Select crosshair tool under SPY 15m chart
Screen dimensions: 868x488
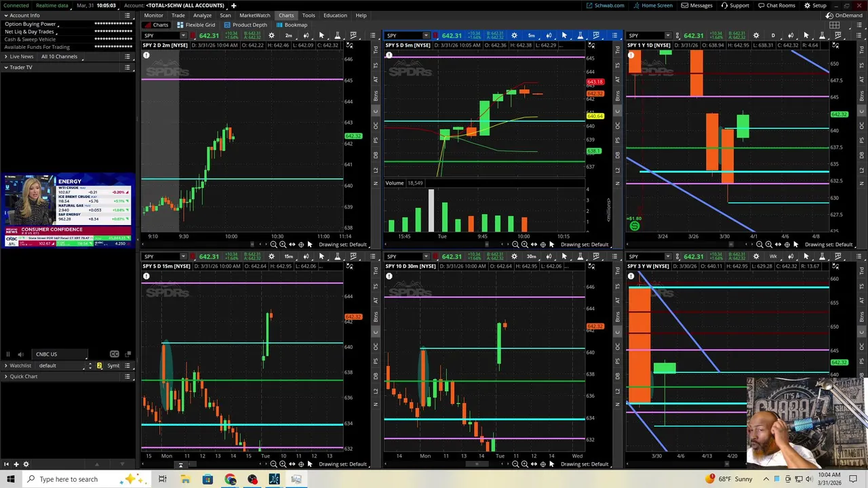coord(300,464)
